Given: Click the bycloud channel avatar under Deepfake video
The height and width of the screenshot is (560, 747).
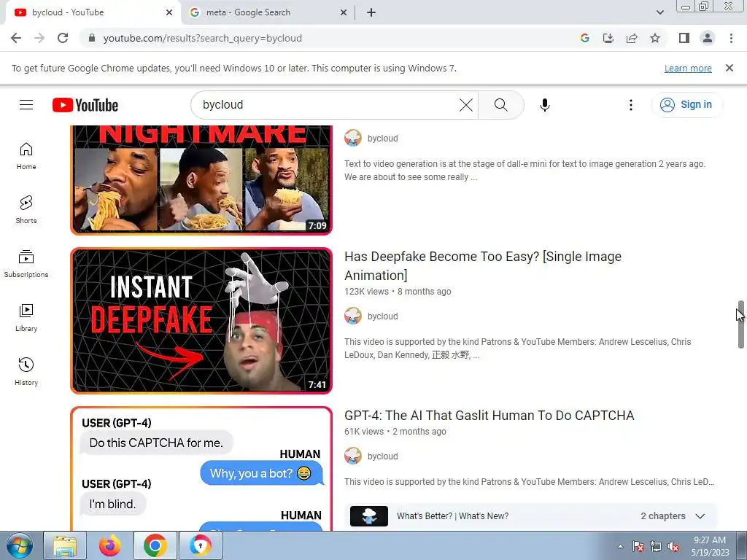Looking at the screenshot, I should [x=353, y=316].
